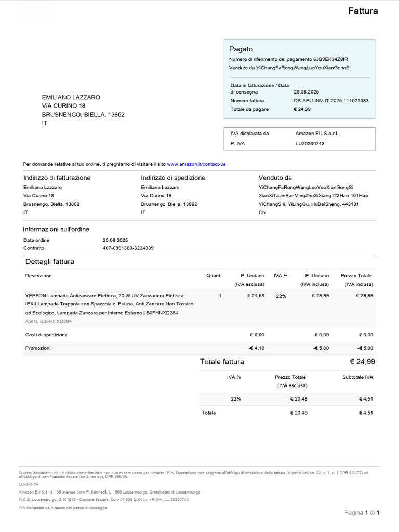Click Amazon EU S.a.r.L. in IVA box
This screenshot has width=399, height=532.
coord(317,134)
